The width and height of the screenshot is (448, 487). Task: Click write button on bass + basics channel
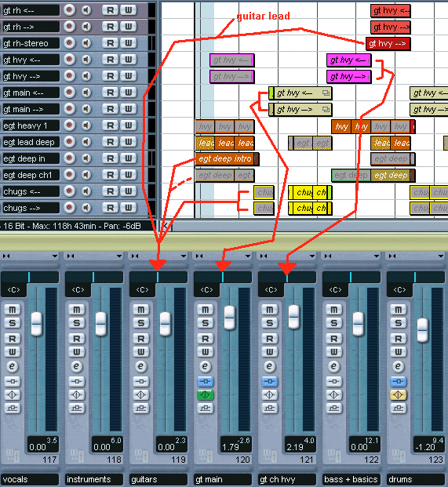coord(333,352)
